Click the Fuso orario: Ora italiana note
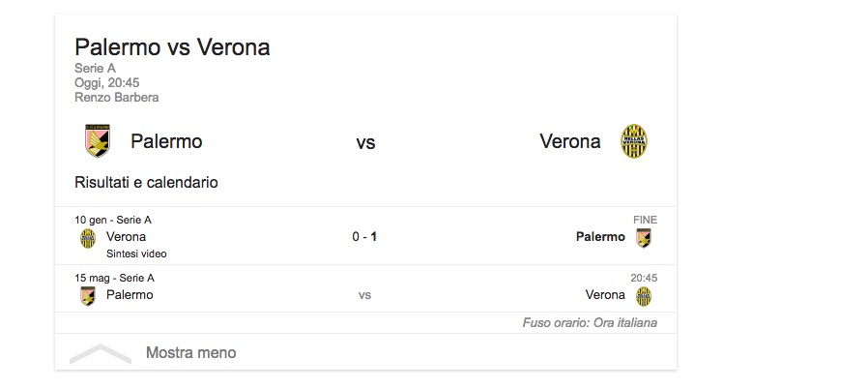This screenshot has width=868, height=388. coord(590,323)
